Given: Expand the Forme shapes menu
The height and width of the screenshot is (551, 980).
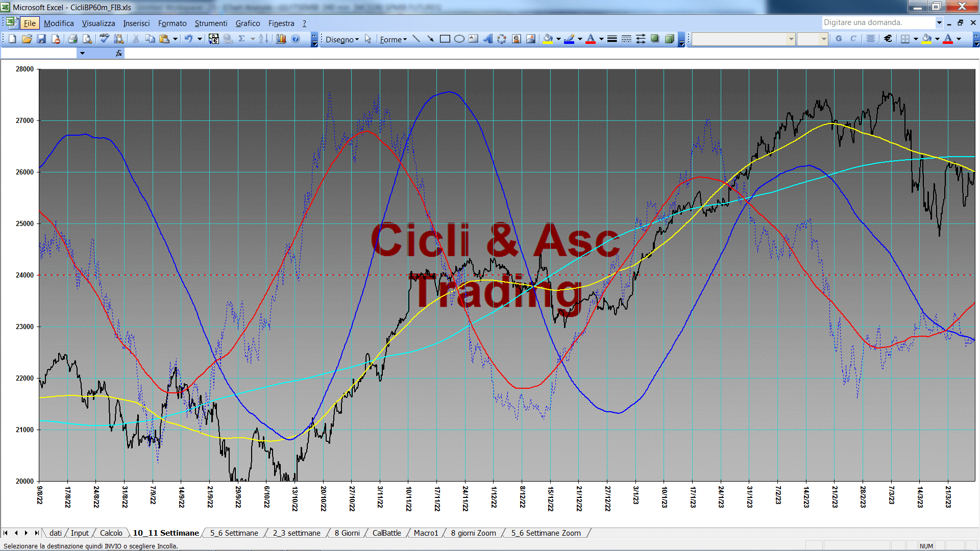Looking at the screenshot, I should point(393,39).
